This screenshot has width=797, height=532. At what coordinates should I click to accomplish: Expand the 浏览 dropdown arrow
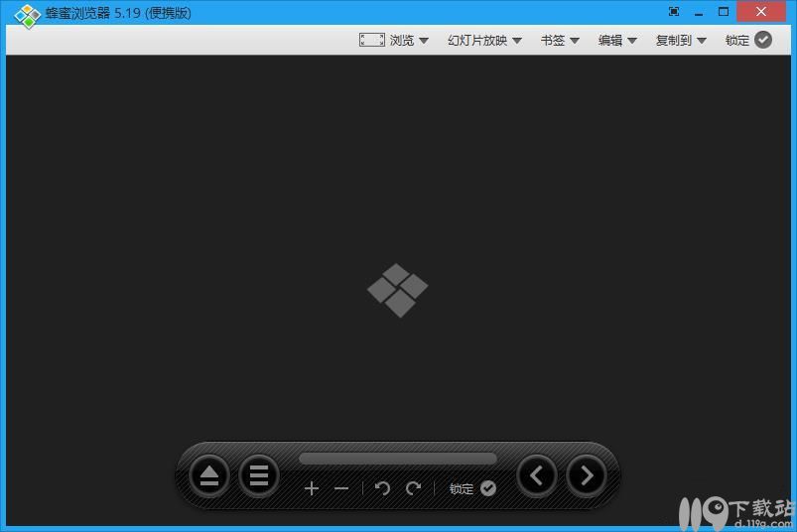click(x=424, y=41)
